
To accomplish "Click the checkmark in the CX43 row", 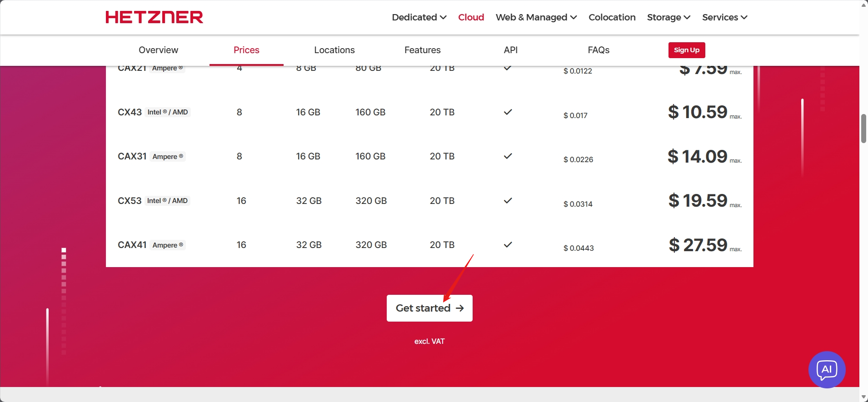I will (508, 112).
